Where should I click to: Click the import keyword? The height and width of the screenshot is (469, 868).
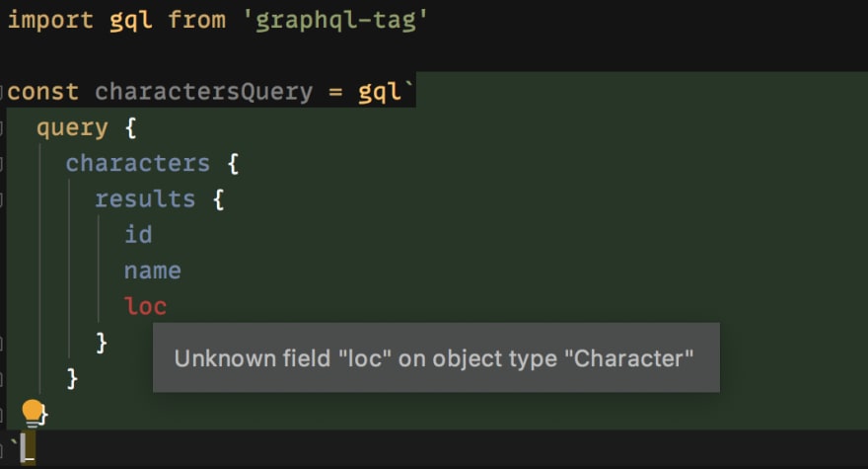pyautogui.click(x=50, y=21)
